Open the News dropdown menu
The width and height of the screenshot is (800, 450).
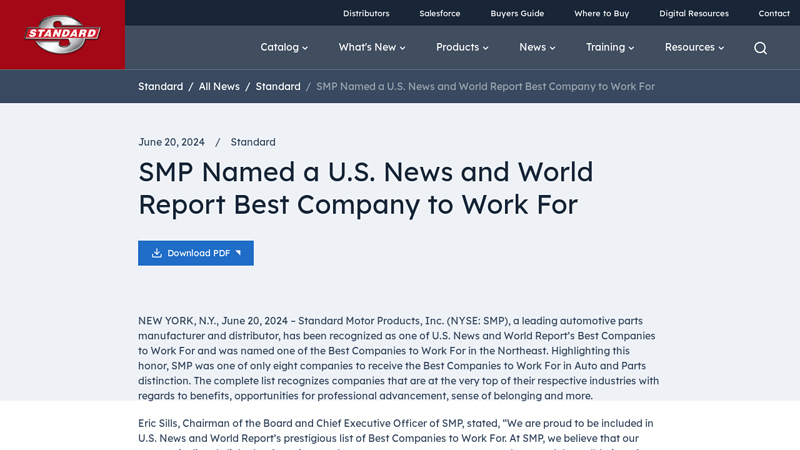click(x=537, y=47)
